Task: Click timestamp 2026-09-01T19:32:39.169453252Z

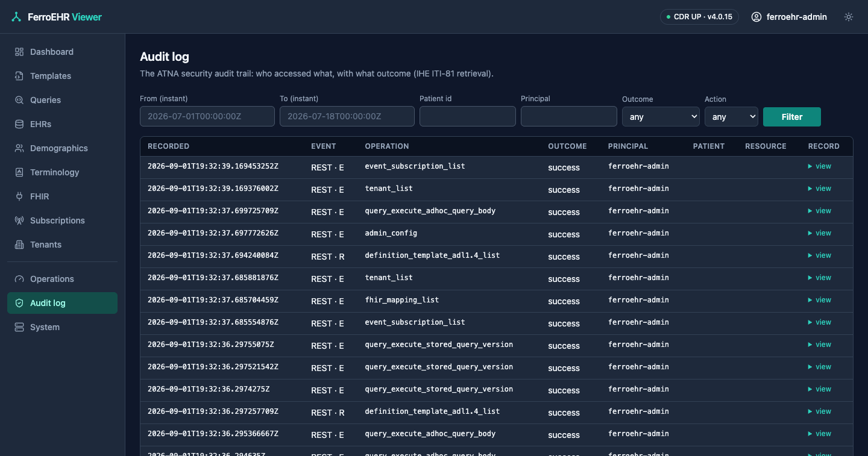Action: pyautogui.click(x=213, y=166)
